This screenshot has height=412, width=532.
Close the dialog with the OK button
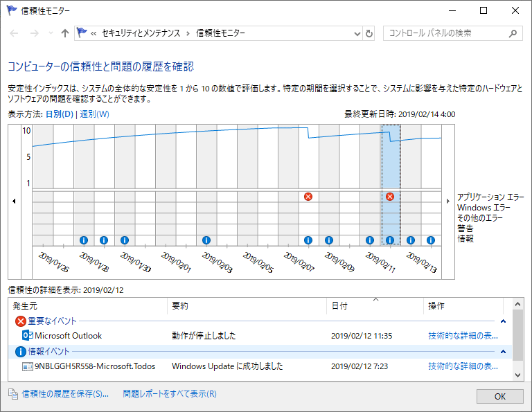499,396
